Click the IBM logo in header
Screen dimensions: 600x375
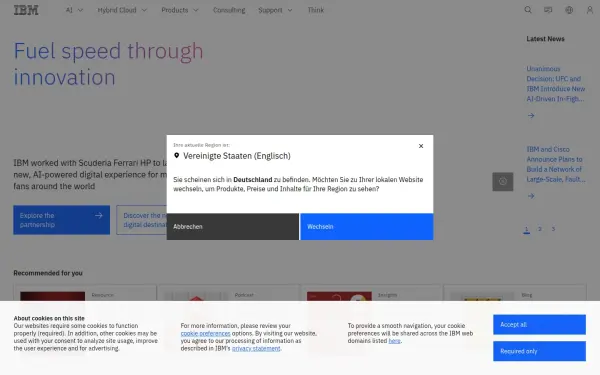click(x=26, y=10)
